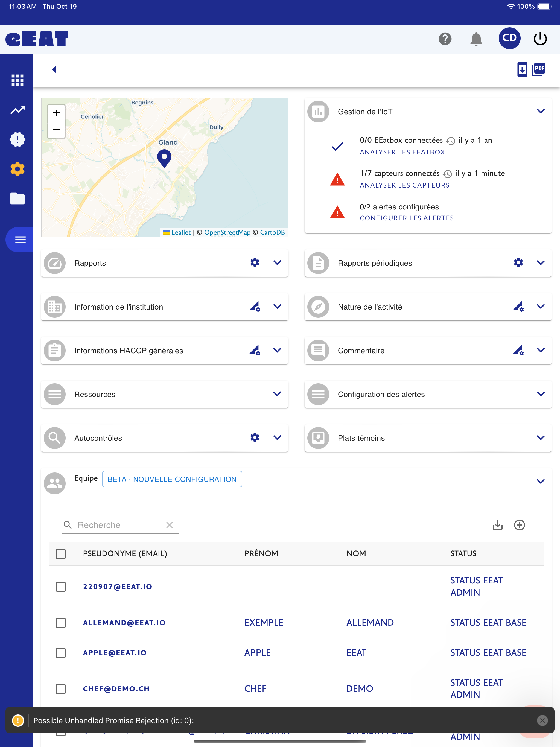
Task: Edit Nature de l'activité settings
Action: click(518, 306)
